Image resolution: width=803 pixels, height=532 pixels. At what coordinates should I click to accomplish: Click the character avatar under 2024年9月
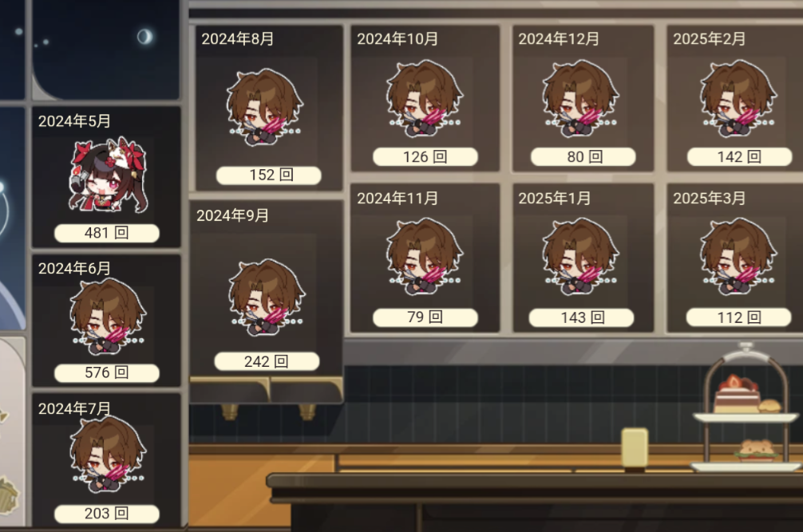(267, 298)
